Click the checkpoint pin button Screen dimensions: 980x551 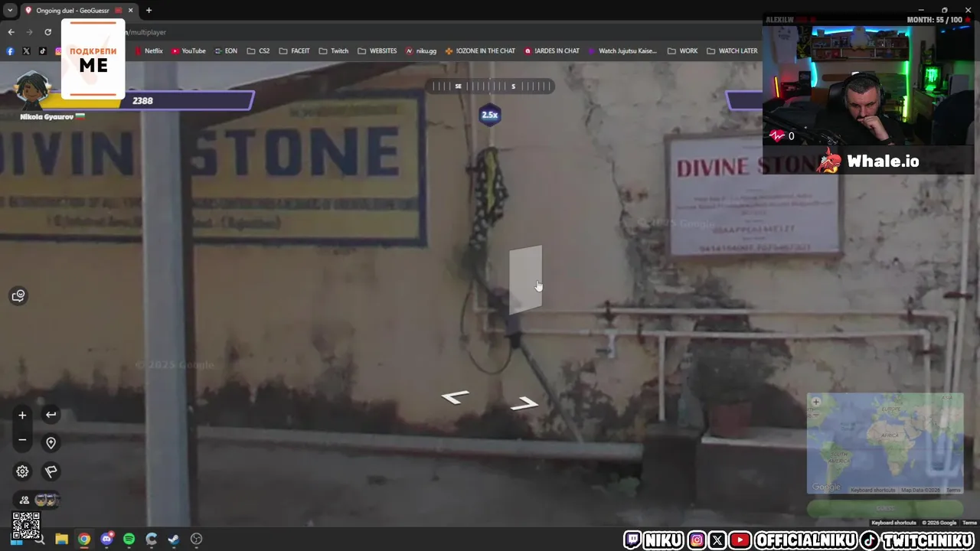[x=51, y=443]
